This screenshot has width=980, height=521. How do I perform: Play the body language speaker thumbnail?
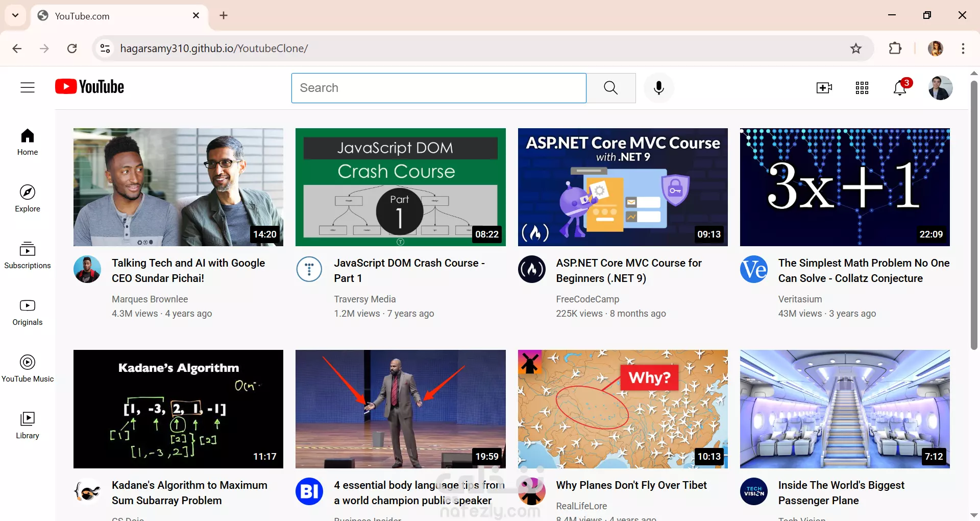(401, 409)
